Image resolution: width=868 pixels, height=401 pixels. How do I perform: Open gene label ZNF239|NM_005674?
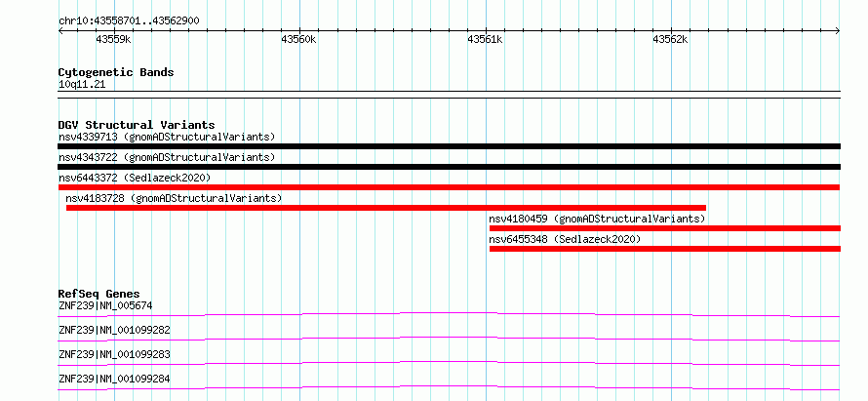point(105,305)
